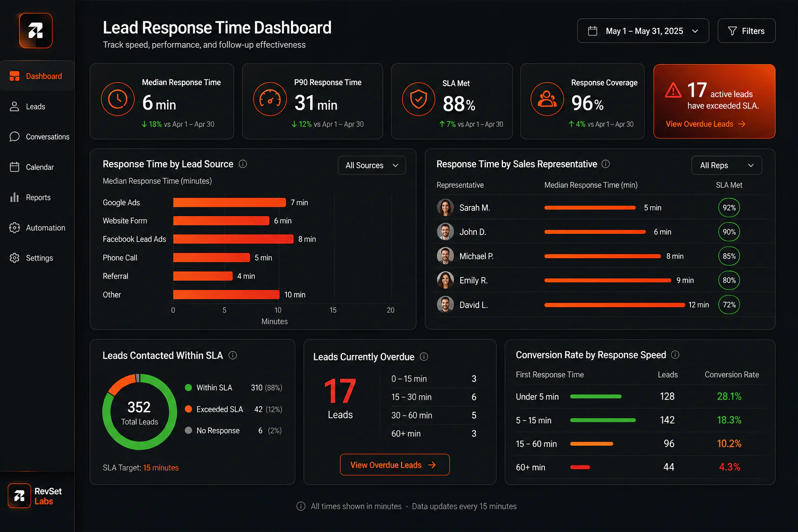Click info icon beside Leads Currently Overdue
The image size is (798, 532).
coord(424,356)
